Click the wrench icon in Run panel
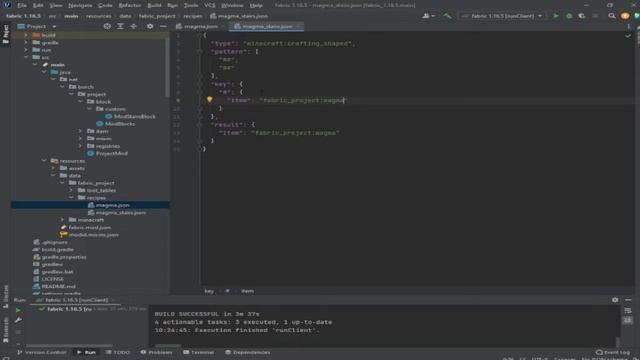This screenshot has height=360, width=640. 18,320
